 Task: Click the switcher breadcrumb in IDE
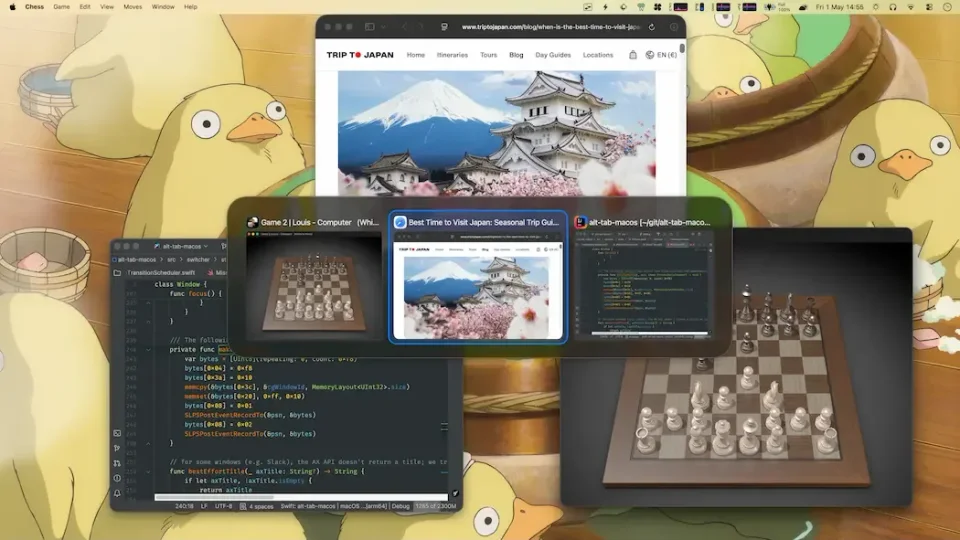(x=198, y=260)
